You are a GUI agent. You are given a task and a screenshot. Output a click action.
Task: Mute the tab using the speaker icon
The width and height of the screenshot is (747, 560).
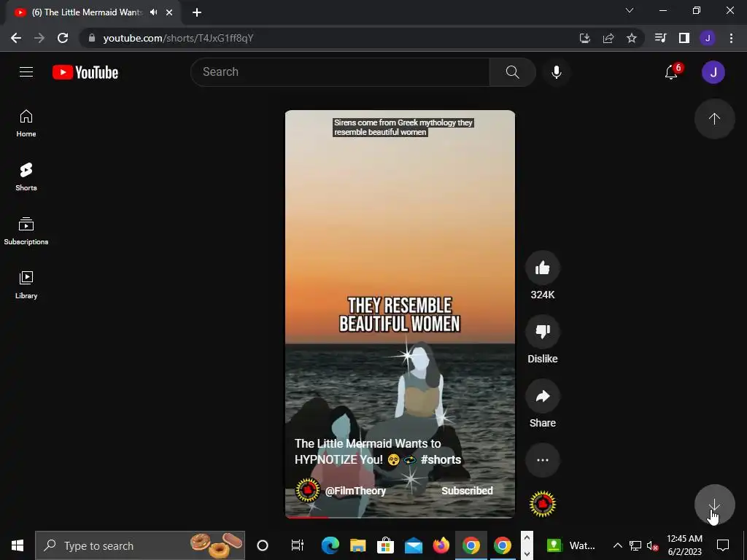tap(153, 12)
